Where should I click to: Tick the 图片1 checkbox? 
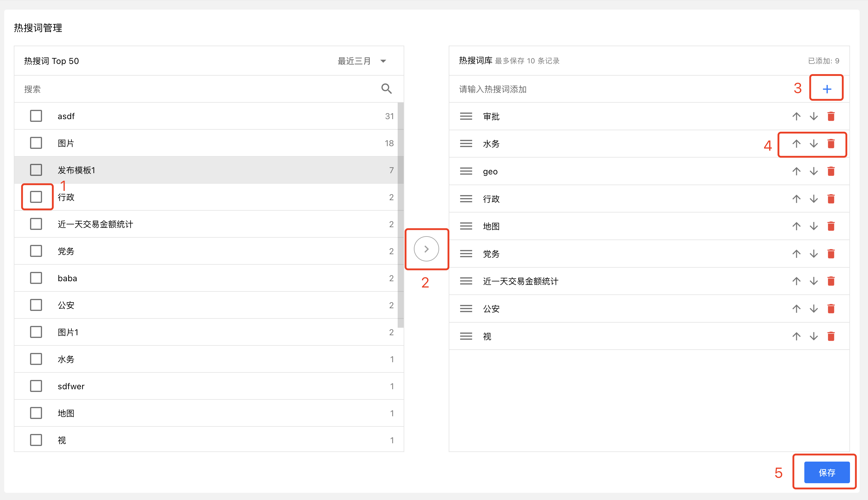36,332
